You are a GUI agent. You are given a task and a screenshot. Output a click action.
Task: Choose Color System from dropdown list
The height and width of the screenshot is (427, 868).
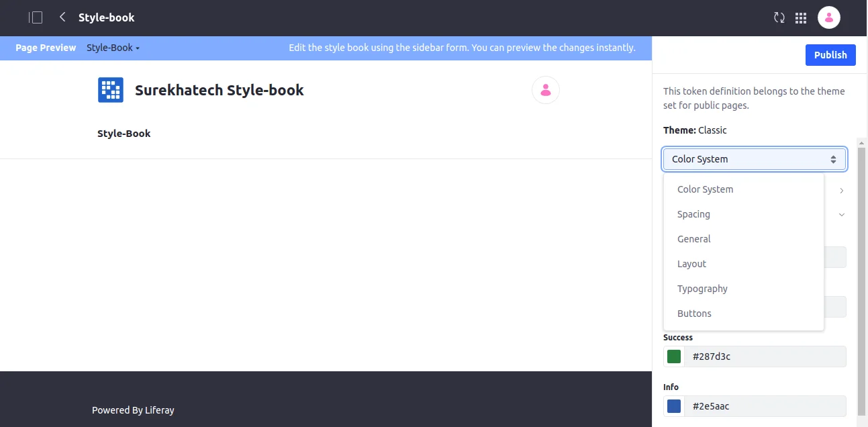pos(743,189)
